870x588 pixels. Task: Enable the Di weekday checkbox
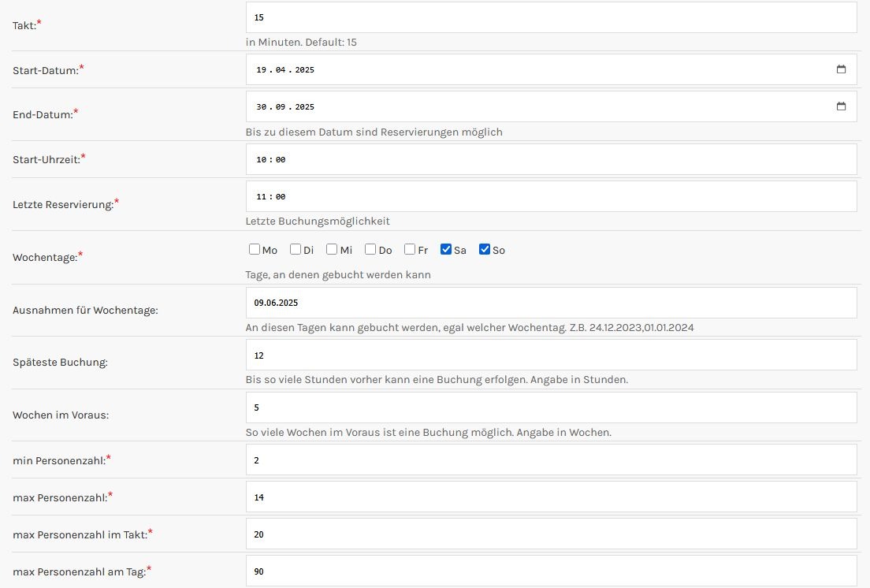click(296, 249)
